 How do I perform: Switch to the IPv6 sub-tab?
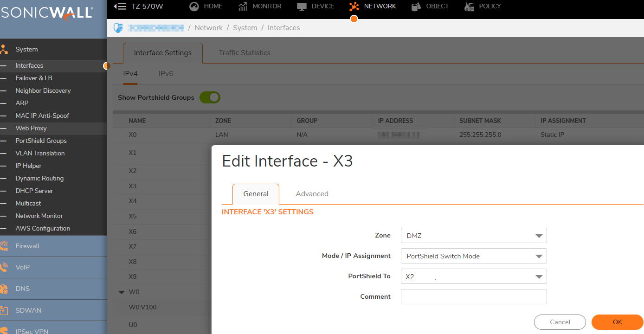166,74
